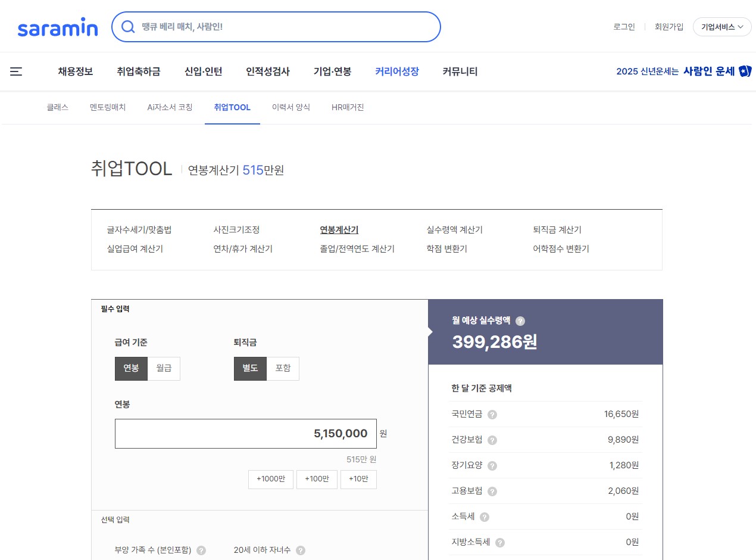756x560 pixels.
Task: Open the hamburger navigation menu
Action: 16,71
